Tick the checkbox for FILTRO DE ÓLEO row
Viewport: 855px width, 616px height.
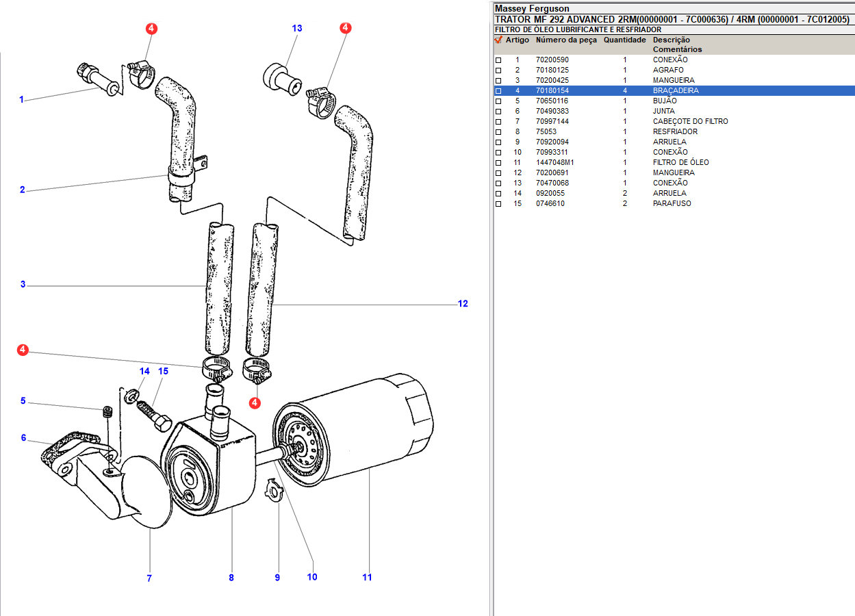pyautogui.click(x=498, y=163)
